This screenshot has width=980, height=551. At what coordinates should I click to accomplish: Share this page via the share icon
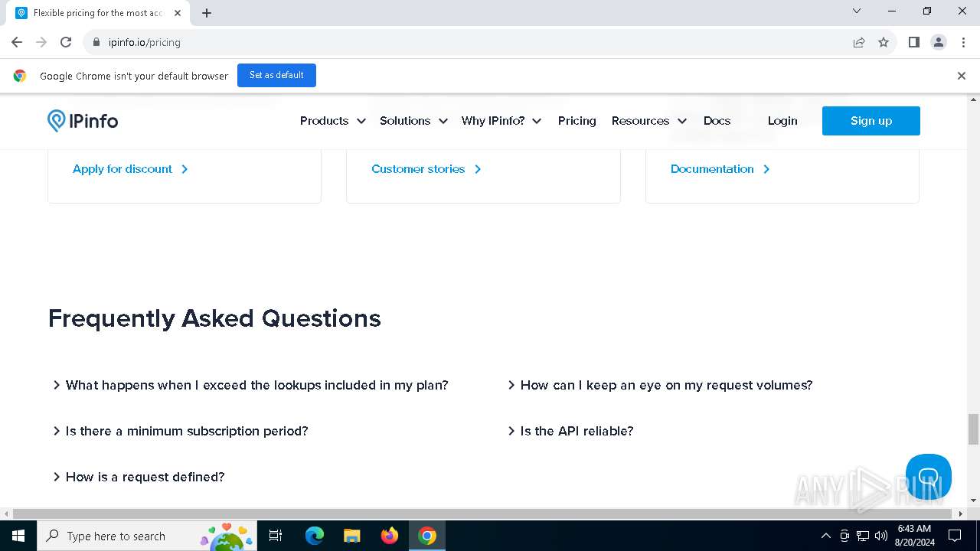click(859, 42)
